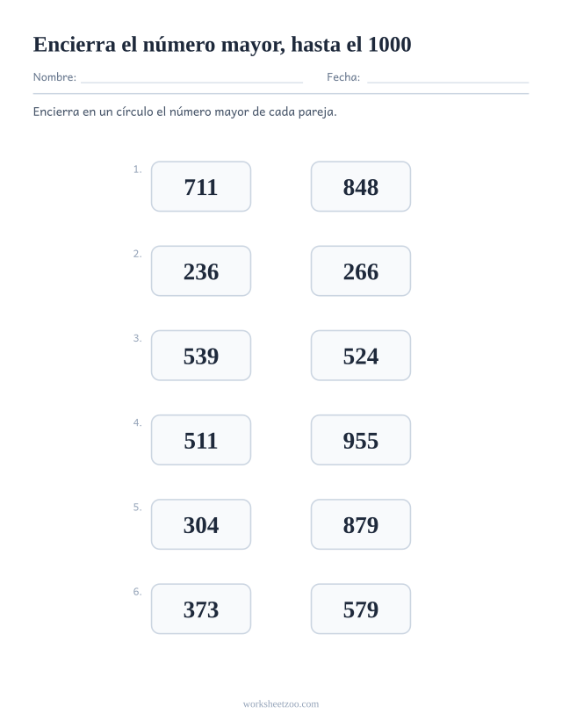Screen dimensions: 562x728
Task: Open the worksheetzoo.com footer link
Action: click(x=281, y=704)
